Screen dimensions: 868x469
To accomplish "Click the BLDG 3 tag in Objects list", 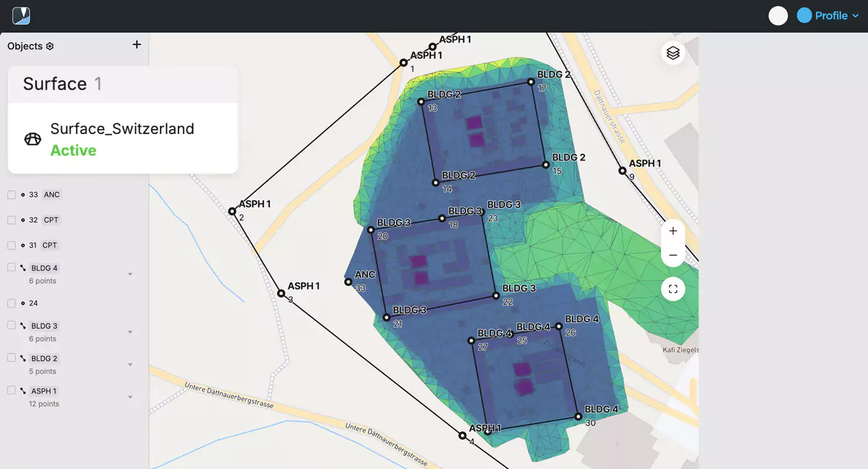I will click(45, 326).
